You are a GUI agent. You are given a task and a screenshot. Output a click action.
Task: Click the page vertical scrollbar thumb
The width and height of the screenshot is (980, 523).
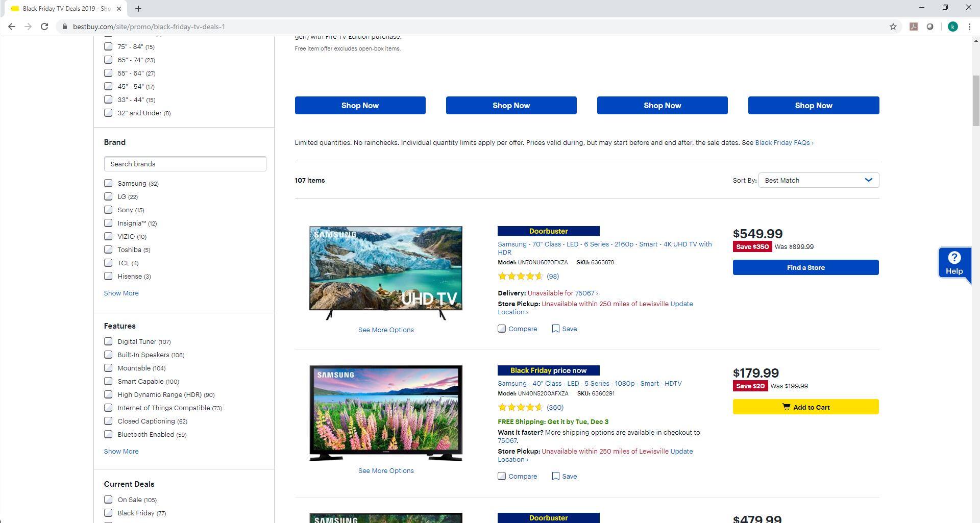pyautogui.click(x=975, y=101)
